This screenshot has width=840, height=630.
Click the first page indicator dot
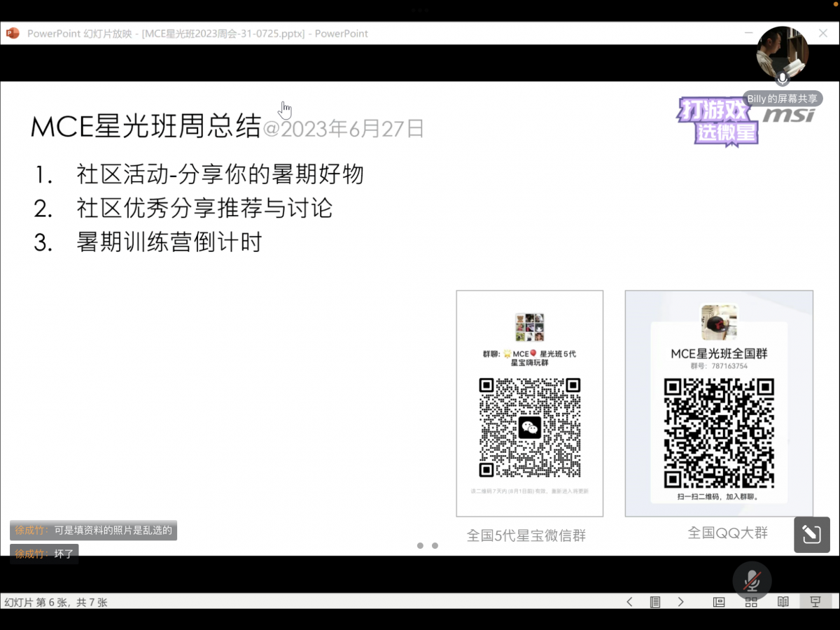(420, 545)
